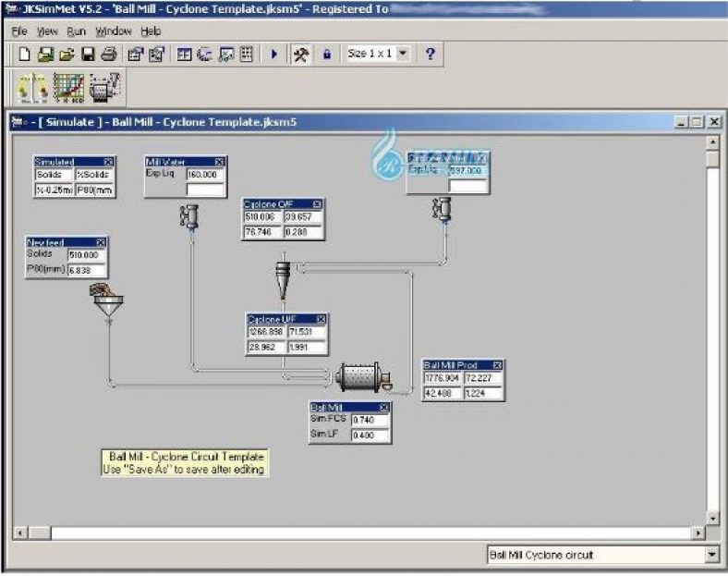Screen dimensions: 728x576
Task: Click the empty field below Mill Water 160.000
Action: 205,190
